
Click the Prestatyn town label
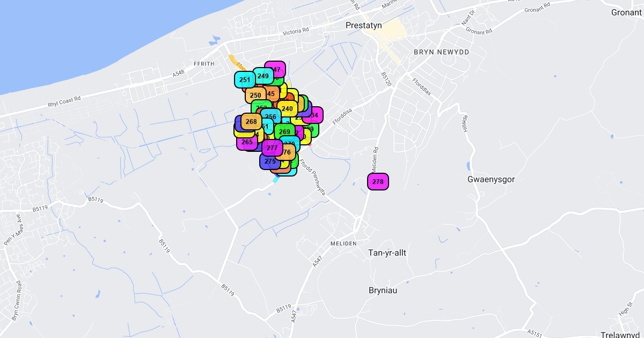tap(363, 25)
